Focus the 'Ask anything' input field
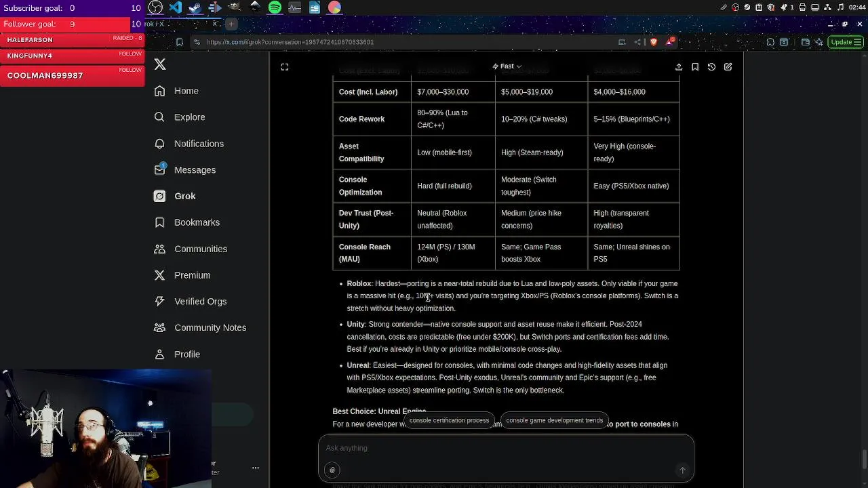This screenshot has height=488, width=868. (506, 448)
